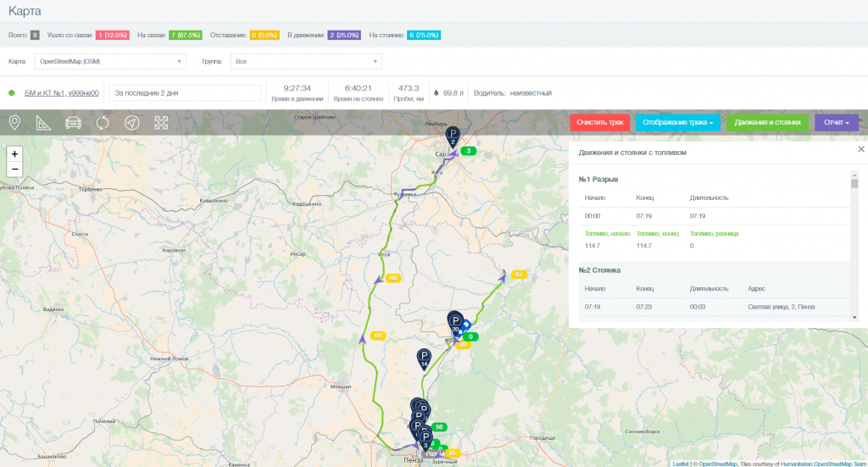Viewport: 868px width, 467px height.
Task: Click the yellow speed label 65
Action: pos(453,453)
